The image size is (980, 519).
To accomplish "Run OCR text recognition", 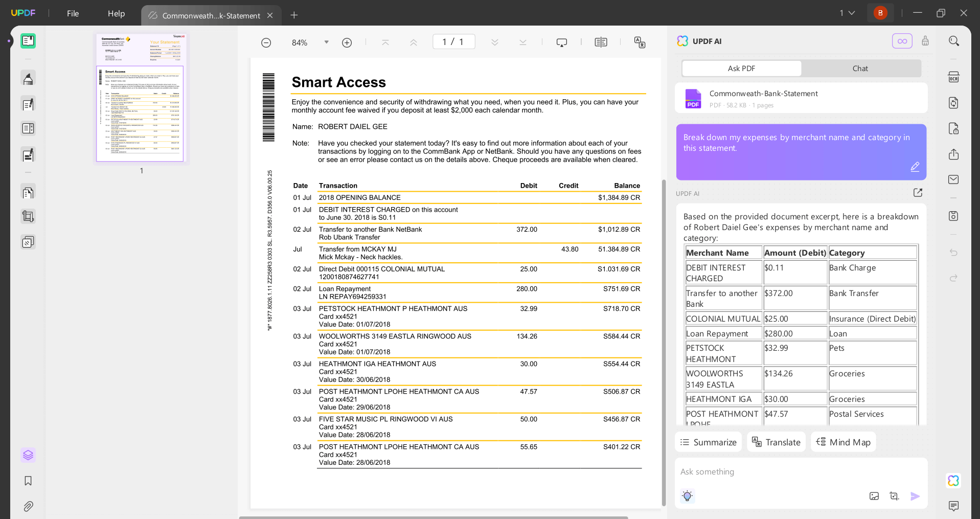I will (954, 77).
